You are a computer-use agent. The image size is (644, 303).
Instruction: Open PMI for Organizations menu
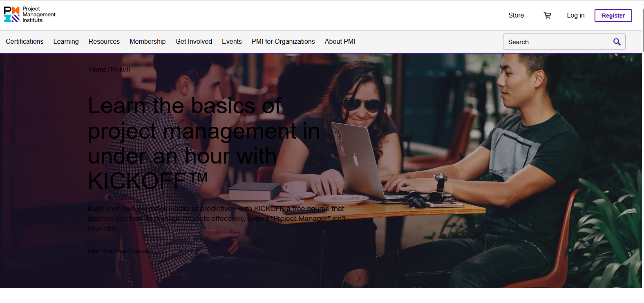coord(283,42)
